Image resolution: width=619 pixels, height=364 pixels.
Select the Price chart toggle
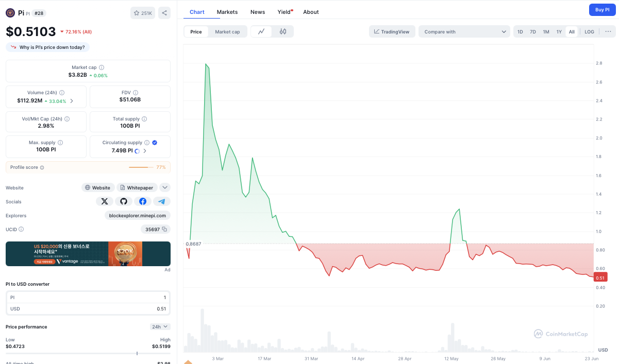click(x=196, y=31)
